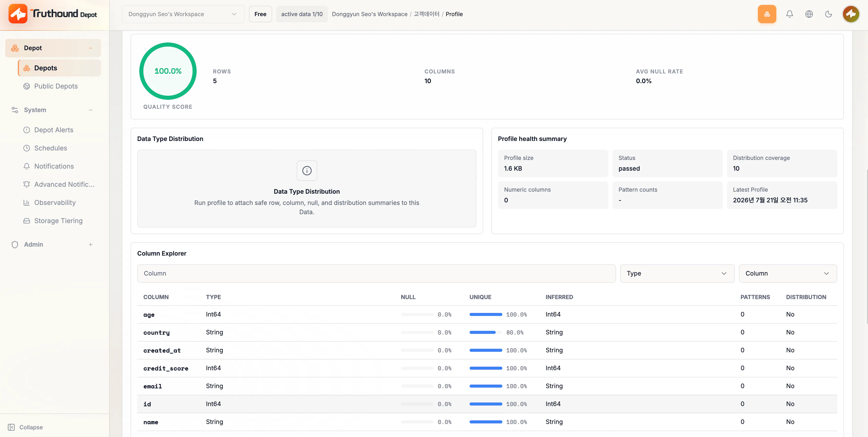Click the info icon in Data Type Distribution

307,171
